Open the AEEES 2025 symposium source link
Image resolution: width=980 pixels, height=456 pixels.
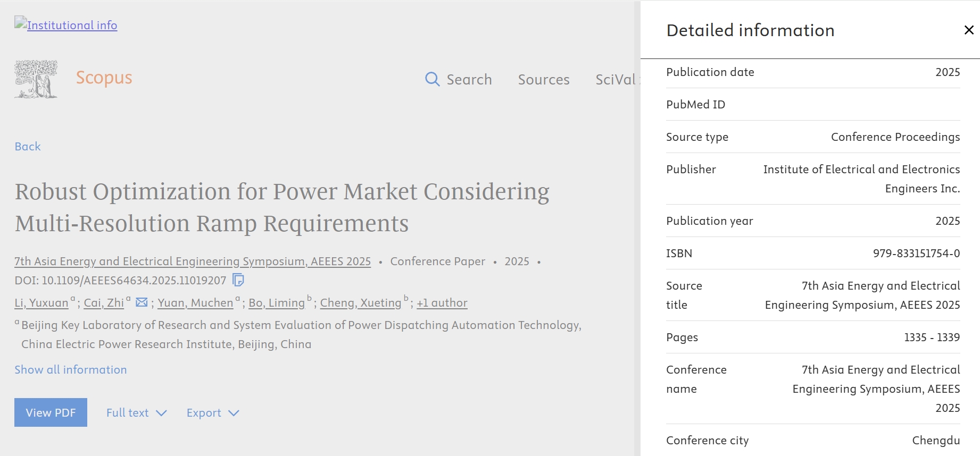point(193,261)
